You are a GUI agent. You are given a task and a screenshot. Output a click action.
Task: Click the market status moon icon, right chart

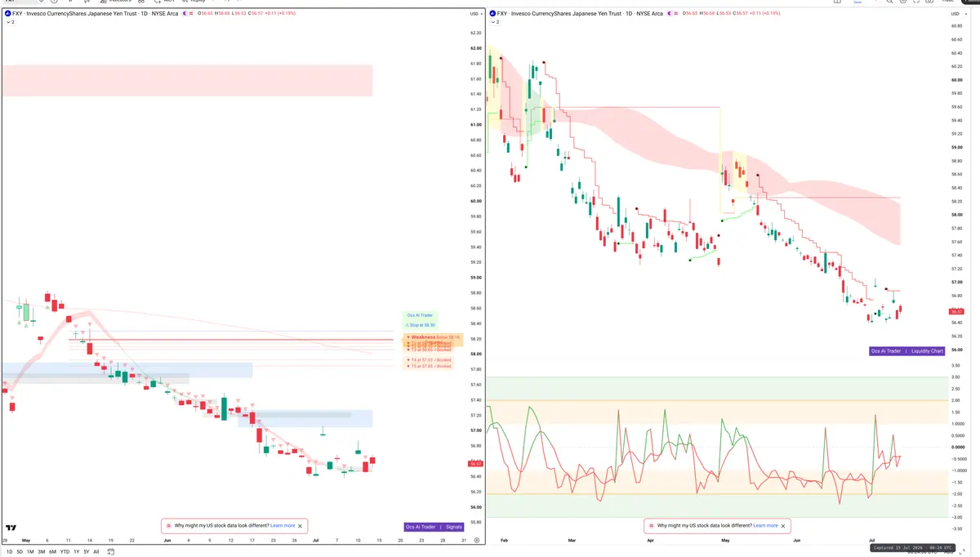pyautogui.click(x=670, y=14)
